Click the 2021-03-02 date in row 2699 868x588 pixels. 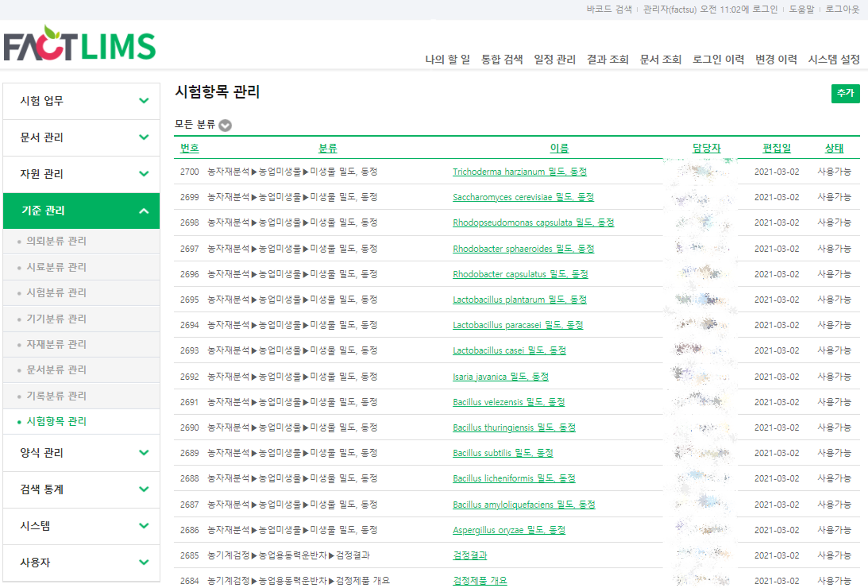pyautogui.click(x=776, y=197)
